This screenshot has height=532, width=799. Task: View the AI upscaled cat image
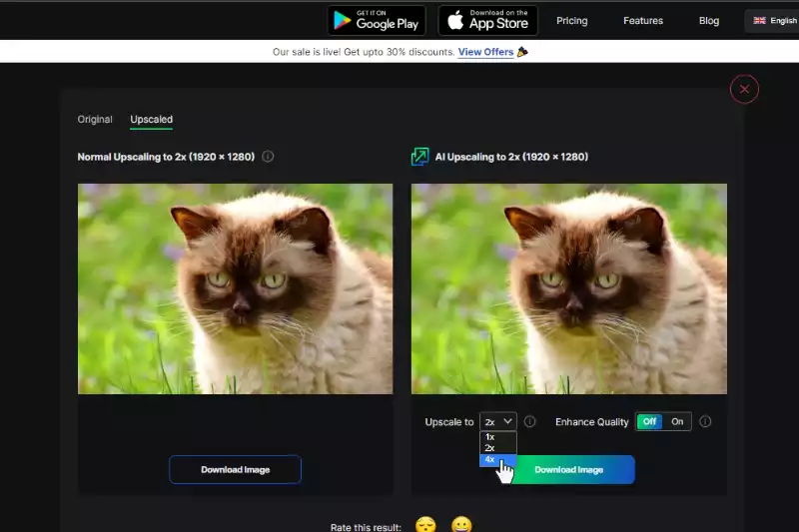tap(569, 288)
